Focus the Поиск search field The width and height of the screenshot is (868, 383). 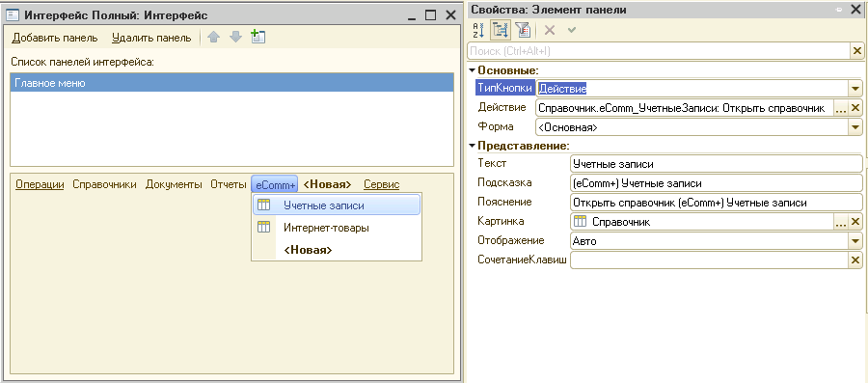click(660, 51)
